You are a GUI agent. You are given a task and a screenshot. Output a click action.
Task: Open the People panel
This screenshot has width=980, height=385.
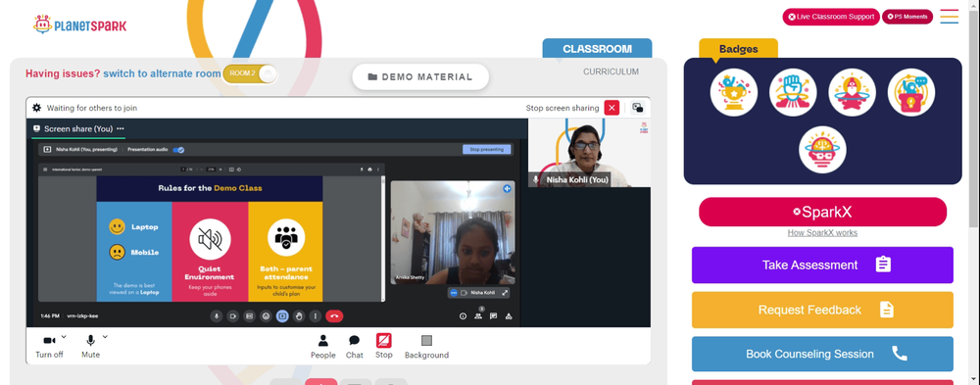tap(323, 346)
